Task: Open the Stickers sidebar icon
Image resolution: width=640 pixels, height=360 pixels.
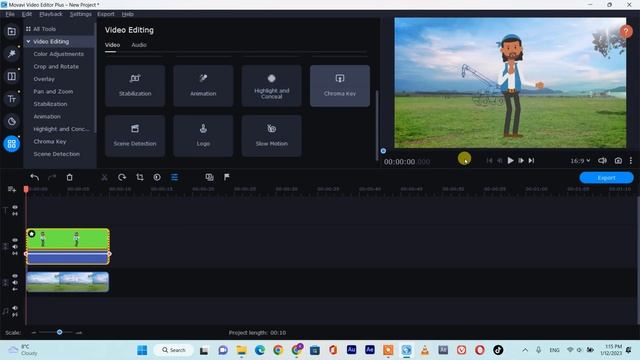Action: pyautogui.click(x=11, y=121)
